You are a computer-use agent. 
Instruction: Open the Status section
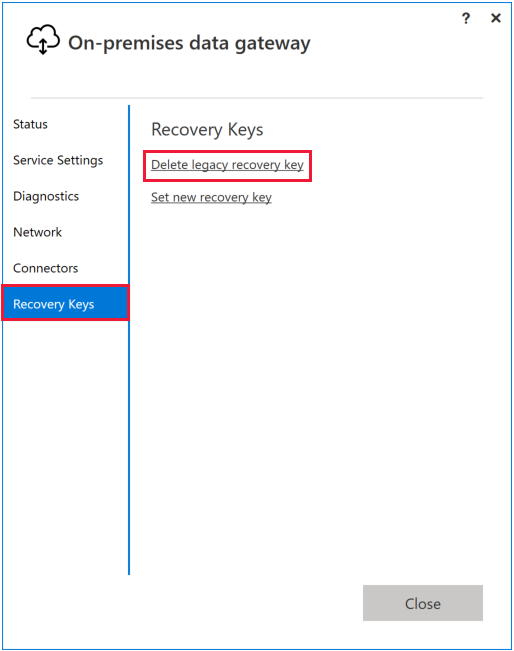tap(30, 124)
